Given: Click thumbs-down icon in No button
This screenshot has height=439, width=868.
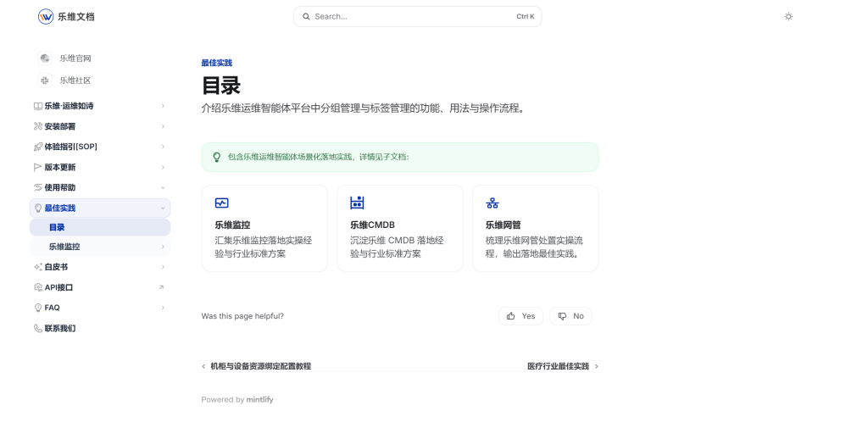Looking at the screenshot, I should pos(563,316).
